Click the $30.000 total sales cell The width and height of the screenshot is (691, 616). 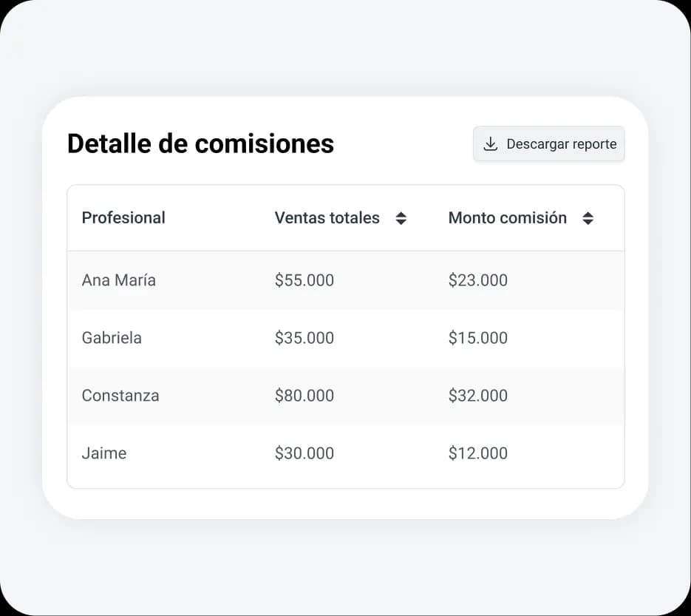pos(304,453)
